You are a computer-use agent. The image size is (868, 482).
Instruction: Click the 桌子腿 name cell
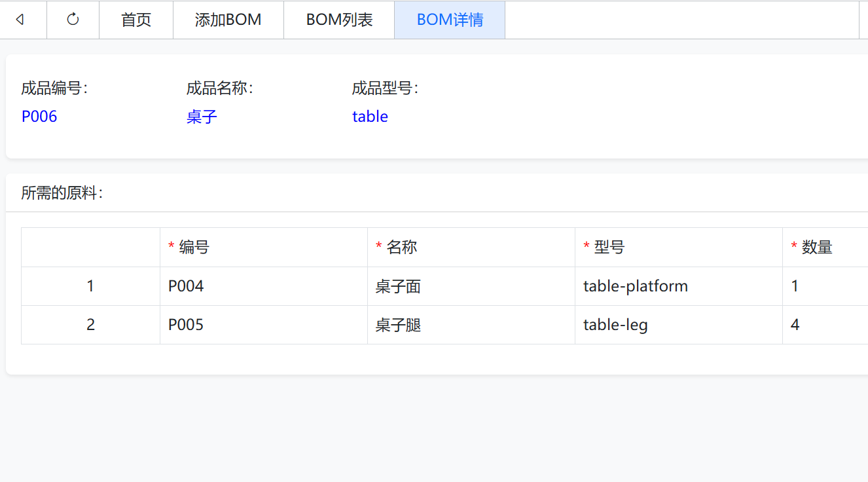(x=471, y=325)
